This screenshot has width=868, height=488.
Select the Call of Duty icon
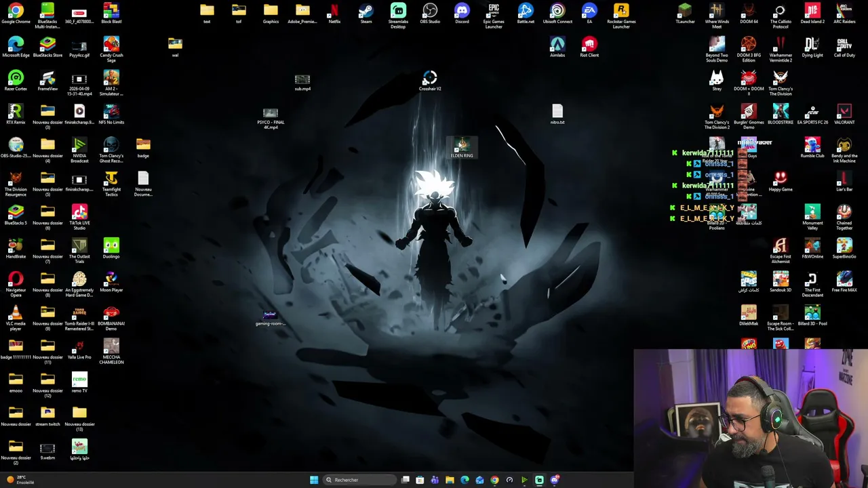(x=844, y=47)
